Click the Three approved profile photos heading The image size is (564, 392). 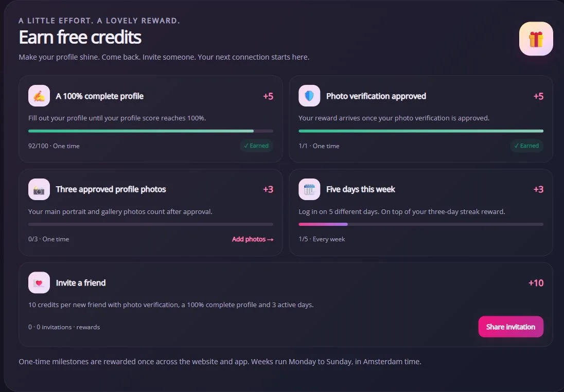111,189
